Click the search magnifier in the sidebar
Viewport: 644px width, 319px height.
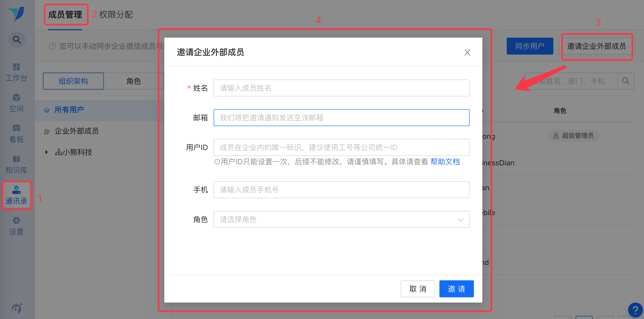pos(17,40)
